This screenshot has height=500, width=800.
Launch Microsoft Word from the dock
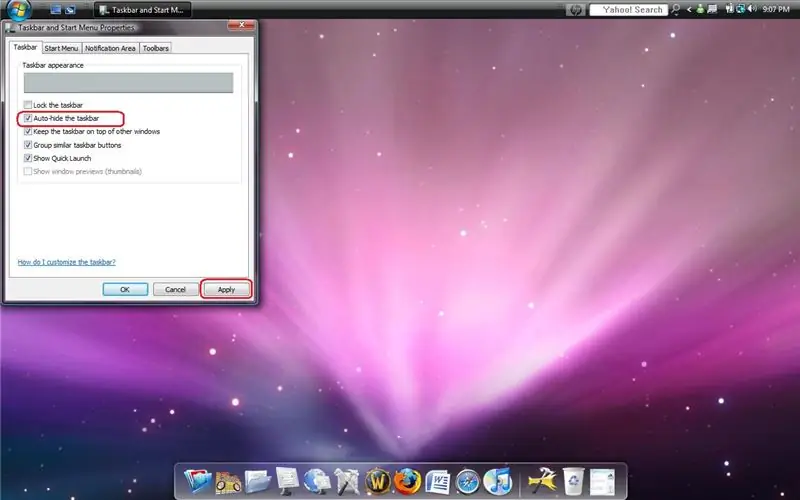coord(437,482)
